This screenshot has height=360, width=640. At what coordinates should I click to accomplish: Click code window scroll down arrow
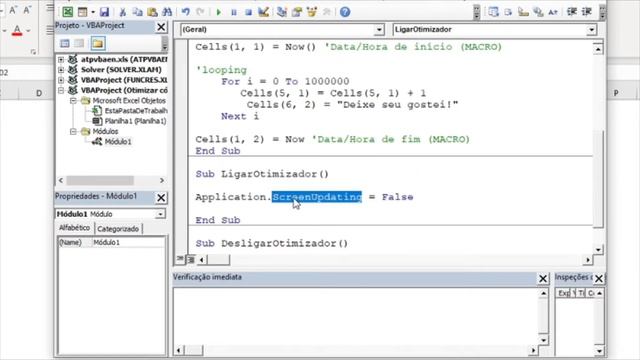pyautogui.click(x=598, y=249)
